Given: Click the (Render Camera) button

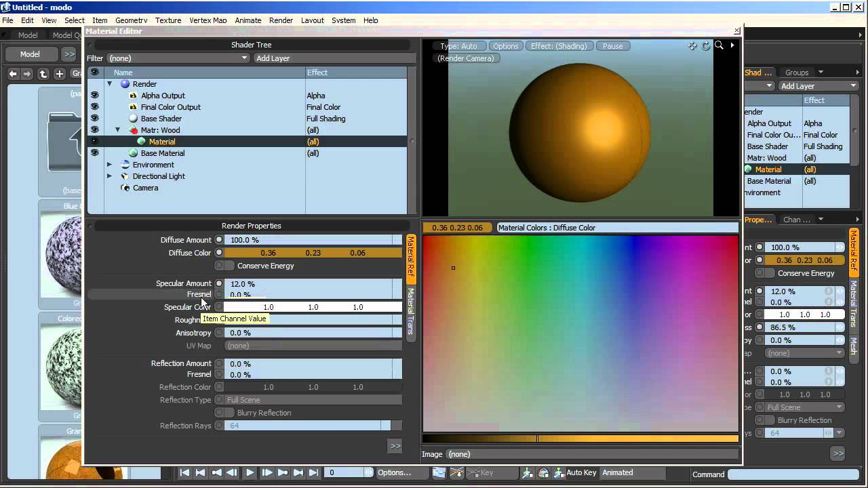Looking at the screenshot, I should tap(466, 58).
